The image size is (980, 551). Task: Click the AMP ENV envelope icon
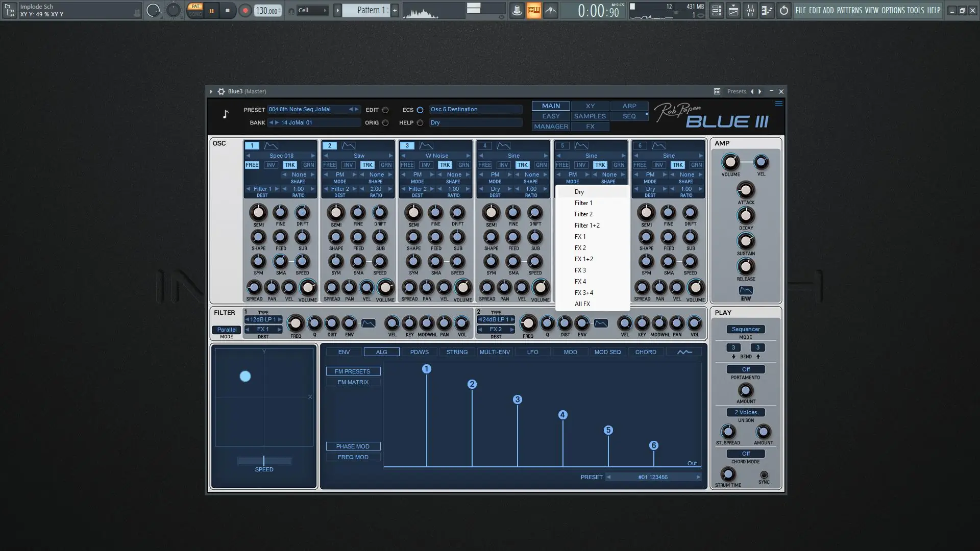pyautogui.click(x=746, y=290)
